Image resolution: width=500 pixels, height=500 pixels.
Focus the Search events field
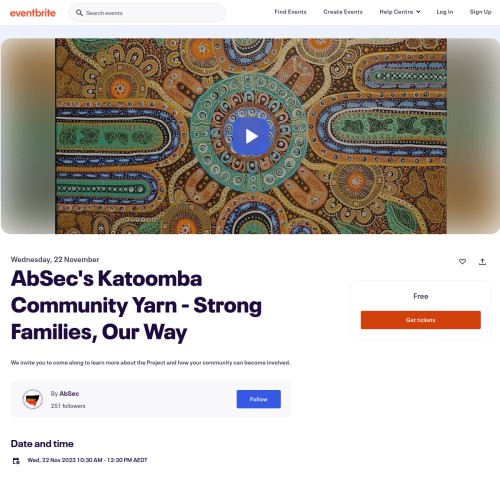(147, 13)
